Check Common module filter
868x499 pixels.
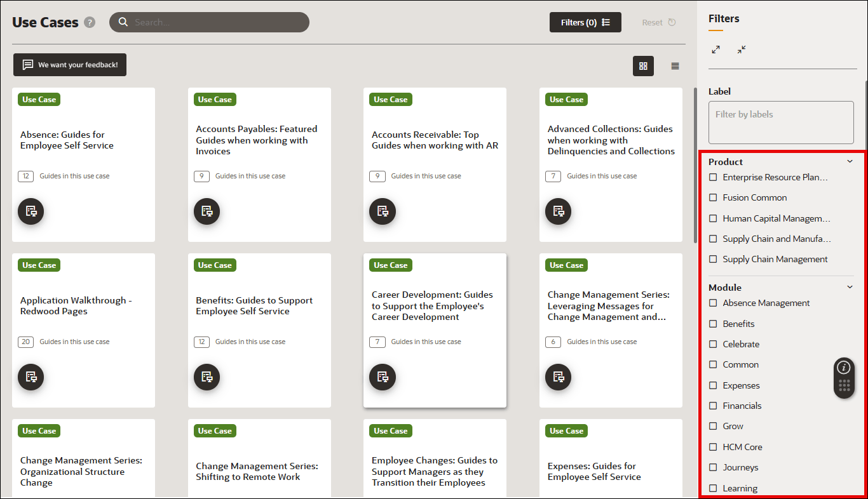tap(713, 364)
